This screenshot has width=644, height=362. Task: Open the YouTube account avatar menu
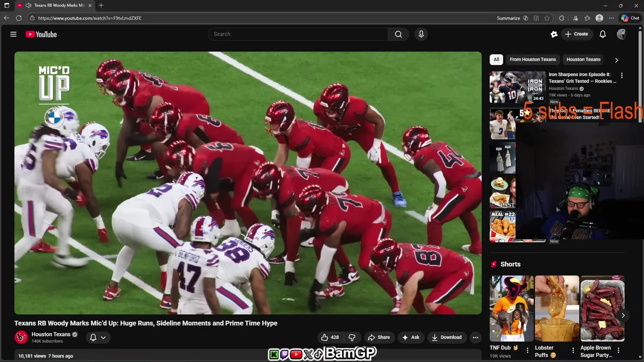point(621,34)
